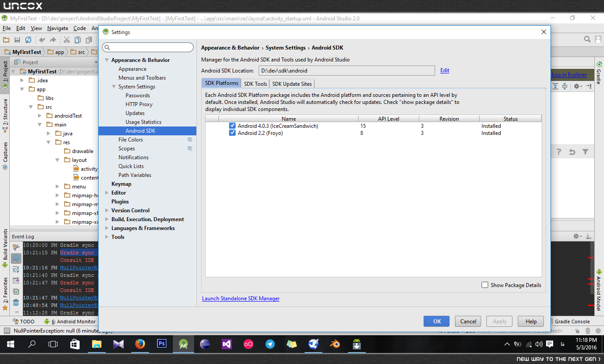Viewport: 604px width, 364px height.
Task: Click the Expand All icon in the Gradle panel
Action: click(x=555, y=86)
